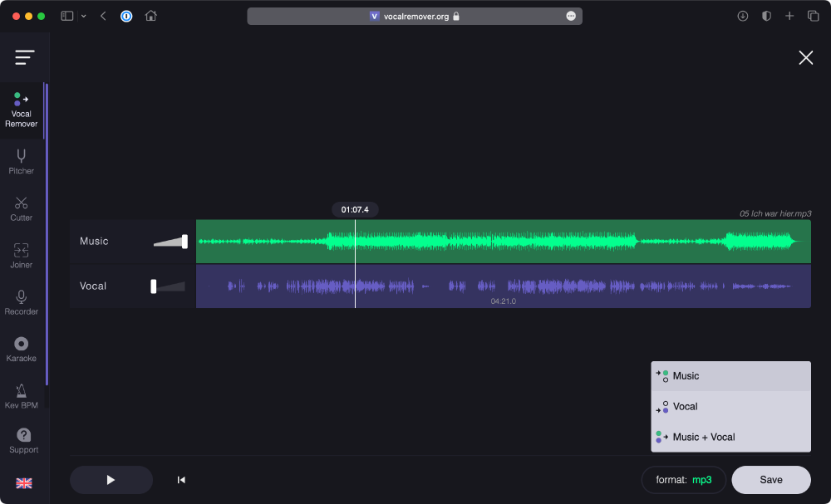Open the privacy shield report icon
Viewport: 831px width, 504px height.
tap(766, 16)
